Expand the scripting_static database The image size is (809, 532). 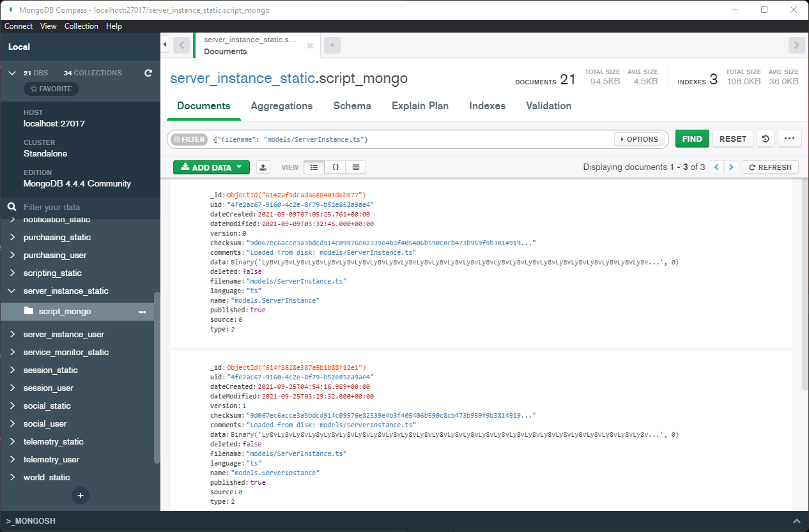[12, 273]
